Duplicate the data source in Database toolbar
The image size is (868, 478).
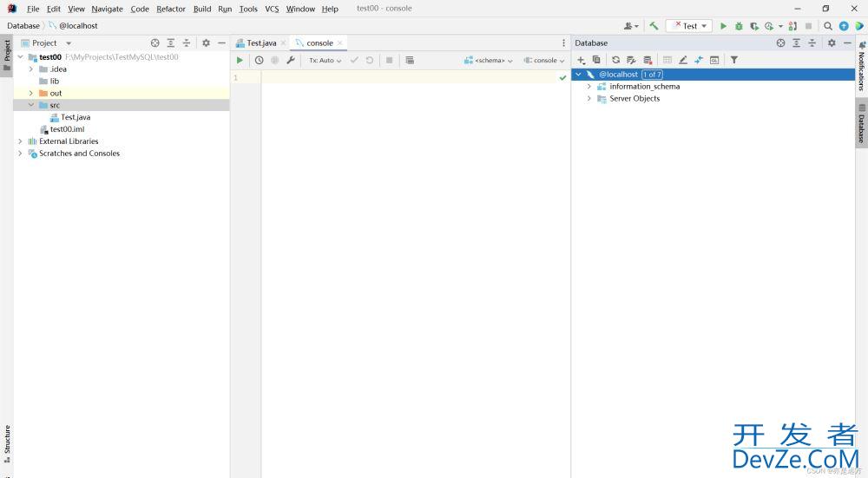pos(596,60)
